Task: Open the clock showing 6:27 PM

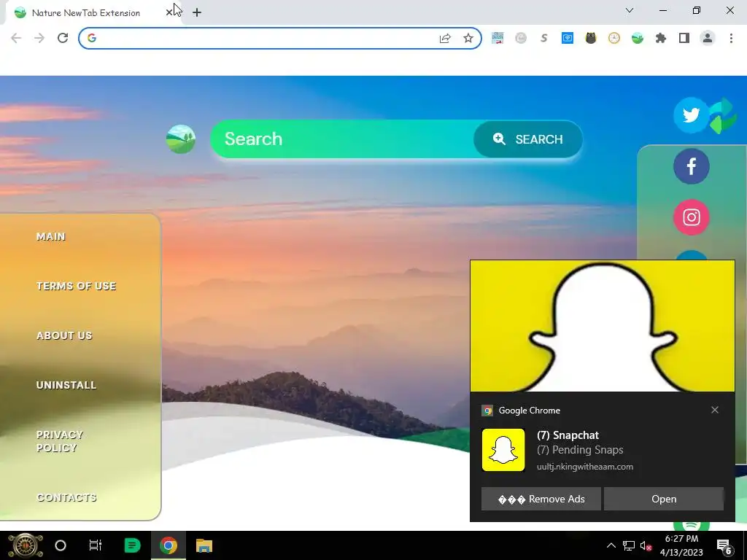Action: (682, 545)
